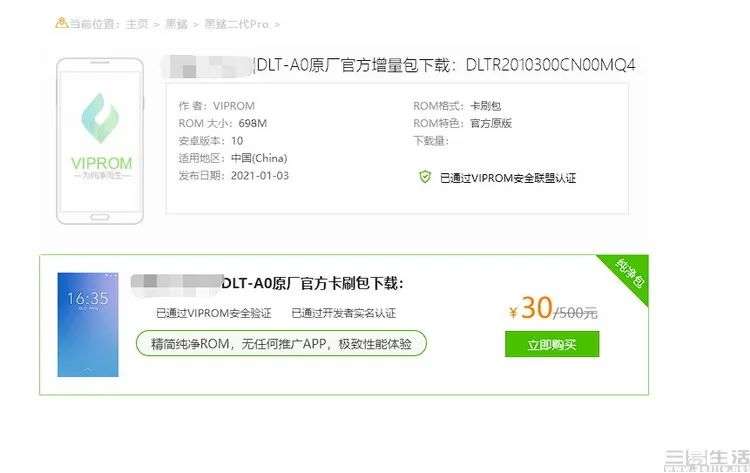The width and height of the screenshot is (750, 473).
Task: Click the green VIPROM leaf logo
Action: pos(99,118)
